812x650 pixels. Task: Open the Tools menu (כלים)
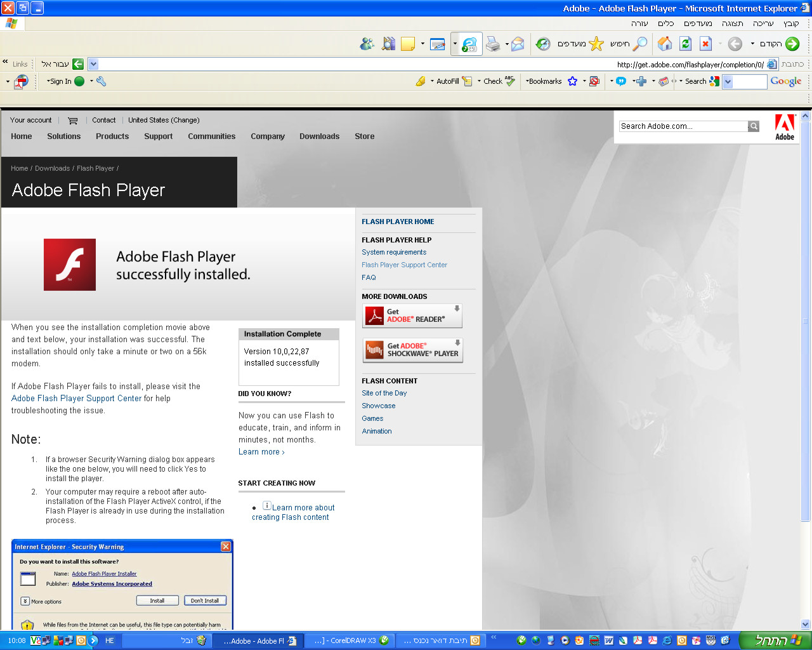tap(666, 23)
